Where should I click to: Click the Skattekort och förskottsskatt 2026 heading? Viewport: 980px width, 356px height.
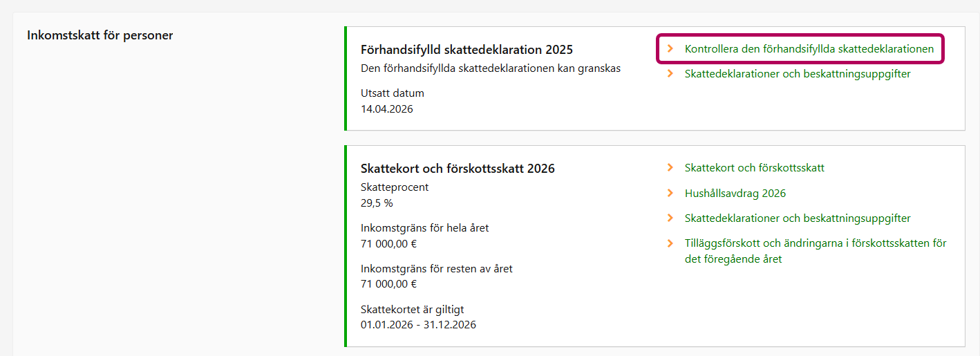[458, 169]
